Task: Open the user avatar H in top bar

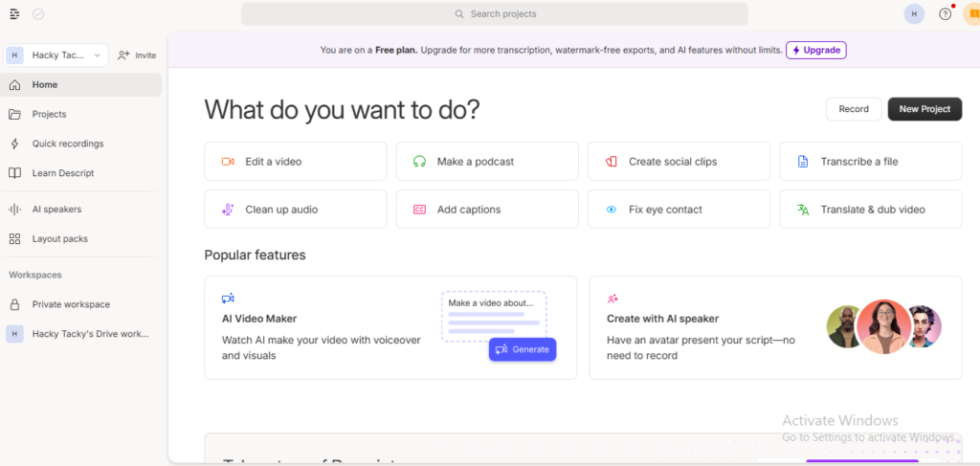Action: click(914, 13)
